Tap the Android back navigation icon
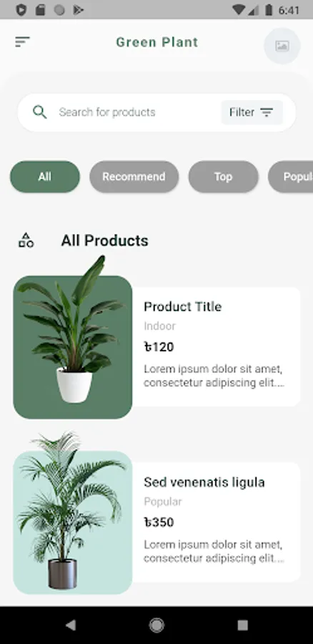The width and height of the screenshot is (313, 644). click(71, 625)
